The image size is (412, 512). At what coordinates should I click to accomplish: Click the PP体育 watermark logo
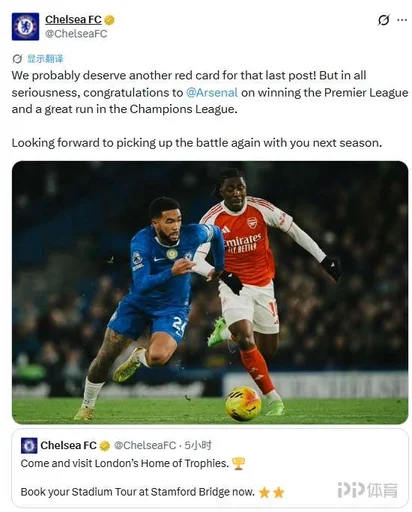367,490
